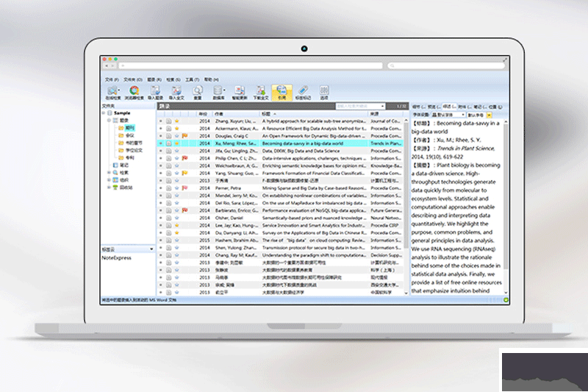
Task: Click the browser address bar field
Action: [x=250, y=65]
